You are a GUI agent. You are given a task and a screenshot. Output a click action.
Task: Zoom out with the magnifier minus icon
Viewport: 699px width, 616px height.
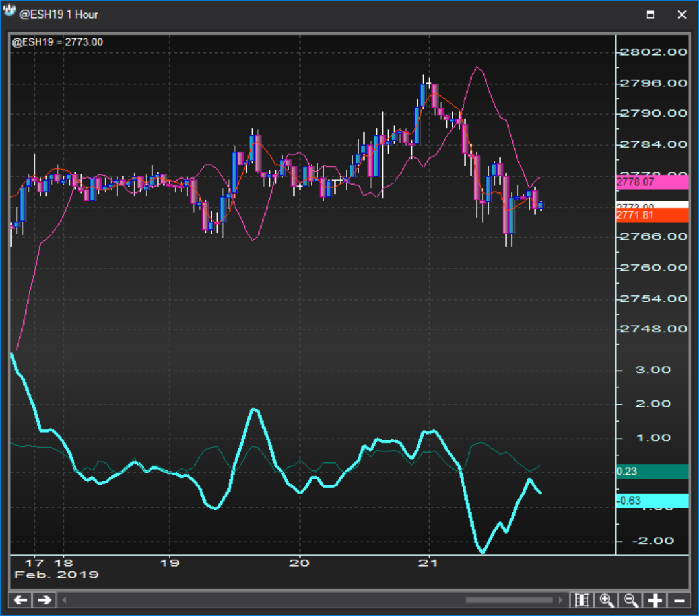(x=631, y=600)
